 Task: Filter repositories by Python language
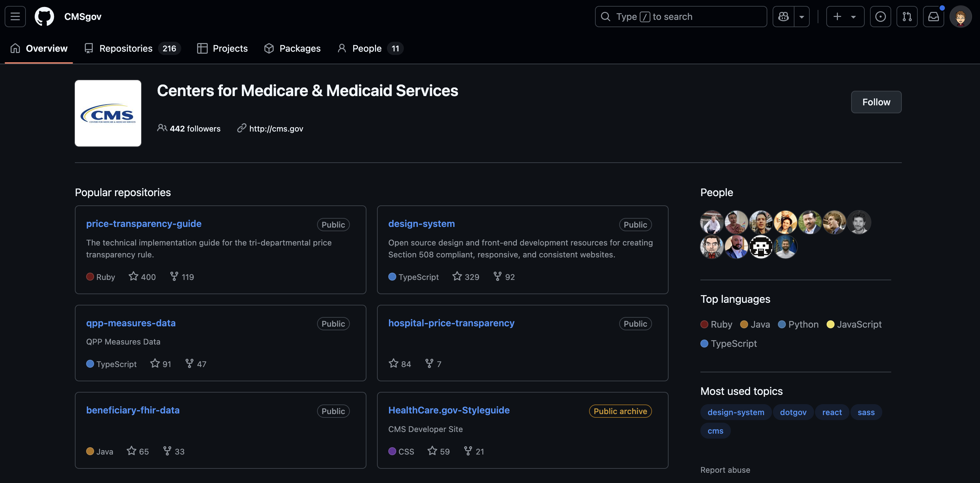798,324
